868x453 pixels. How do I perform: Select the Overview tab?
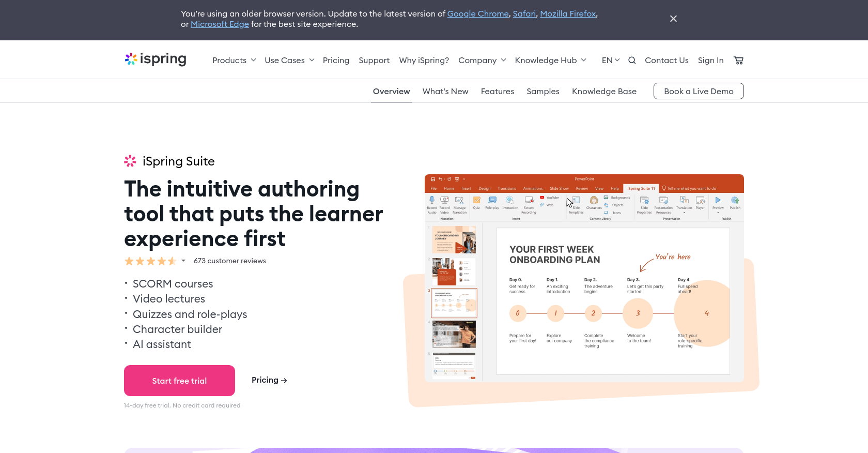pos(391,92)
